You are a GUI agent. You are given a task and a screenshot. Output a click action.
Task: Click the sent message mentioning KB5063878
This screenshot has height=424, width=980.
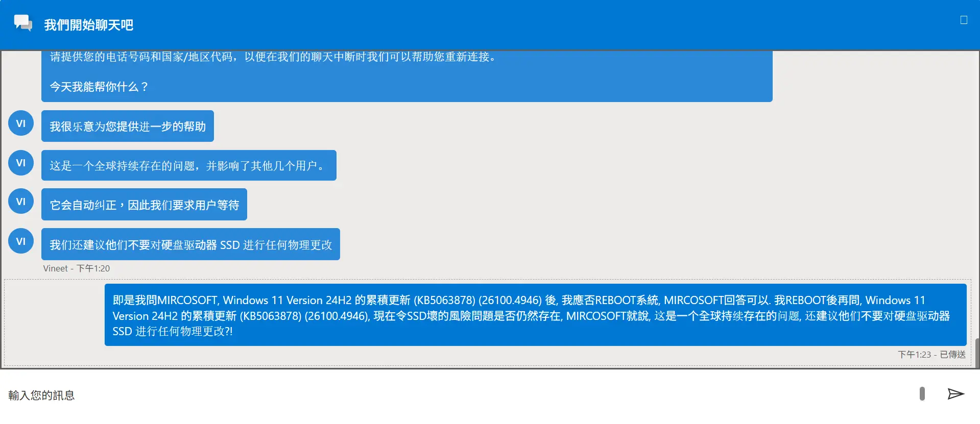(535, 315)
